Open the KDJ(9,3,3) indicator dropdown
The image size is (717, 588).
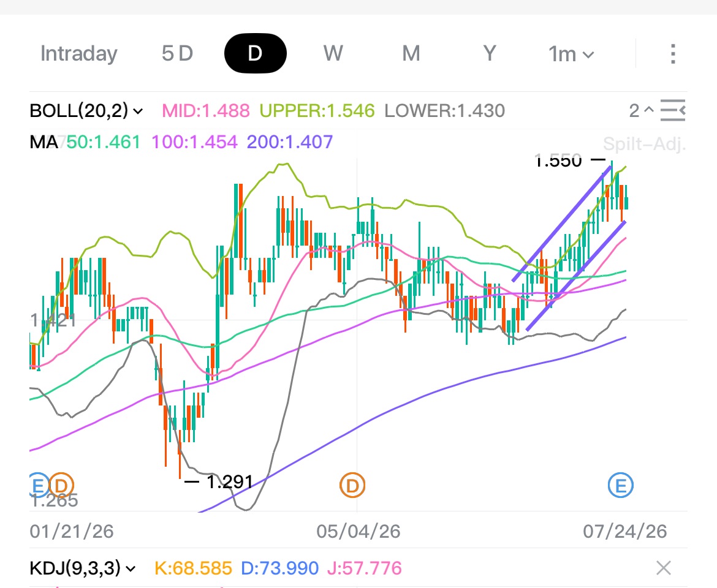tap(83, 568)
